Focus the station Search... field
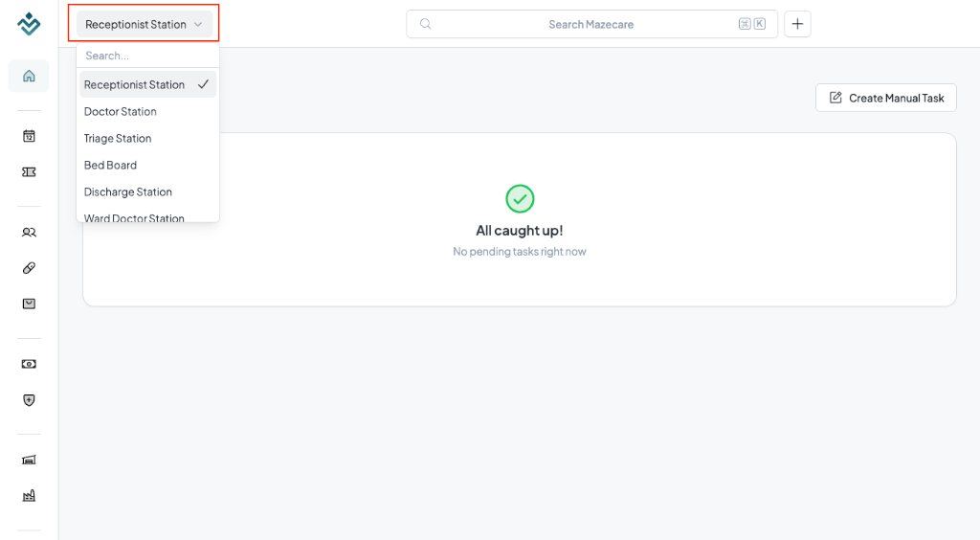The image size is (980, 540). point(147,56)
